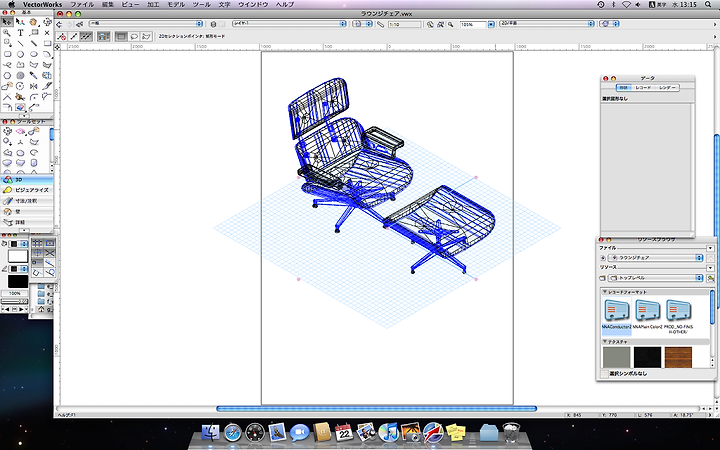Open Trash in the Dock
Viewport: 720px width, 450px height.
click(511, 433)
